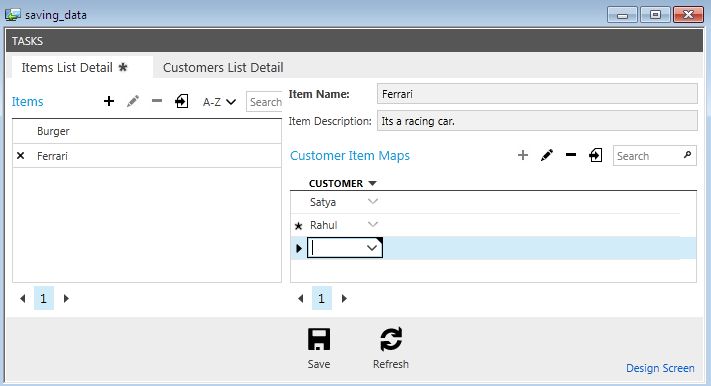The height and width of the screenshot is (386, 711).
Task: Click the Item Name field
Action: pyautogui.click(x=537, y=94)
